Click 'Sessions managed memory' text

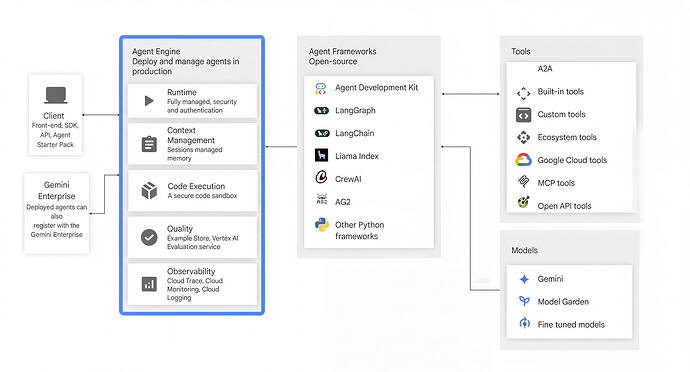tap(195, 154)
